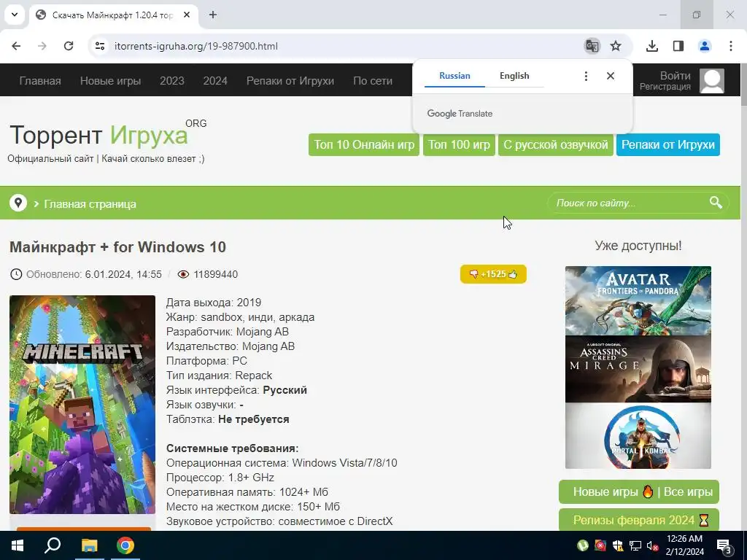The height and width of the screenshot is (560, 747).
Task: Select the Russian tab in translate popup
Action: point(454,76)
